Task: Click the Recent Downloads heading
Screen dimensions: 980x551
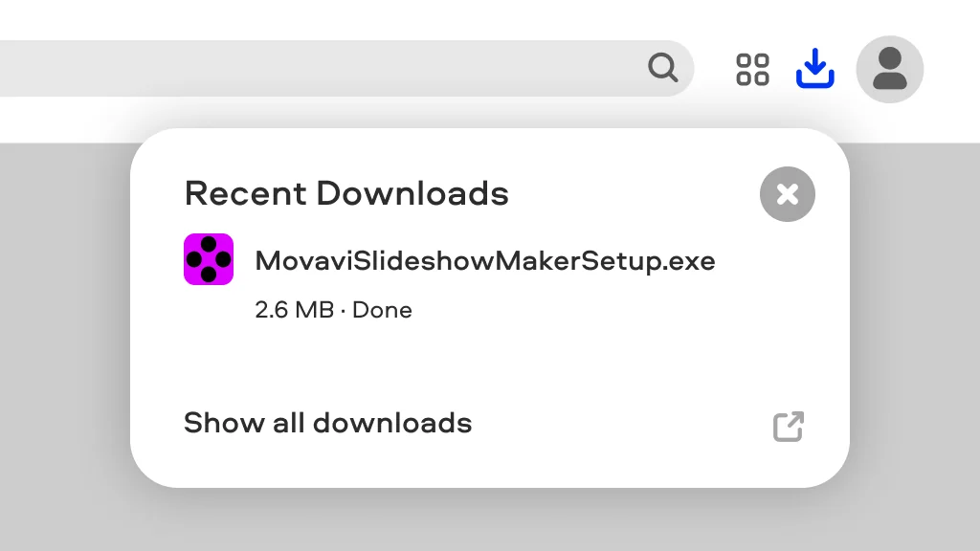Action: click(346, 193)
